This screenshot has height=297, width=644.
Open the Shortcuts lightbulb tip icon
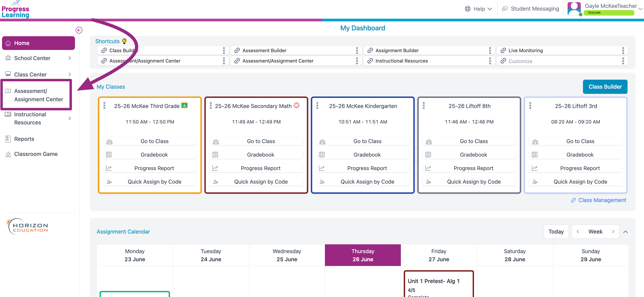124,41
